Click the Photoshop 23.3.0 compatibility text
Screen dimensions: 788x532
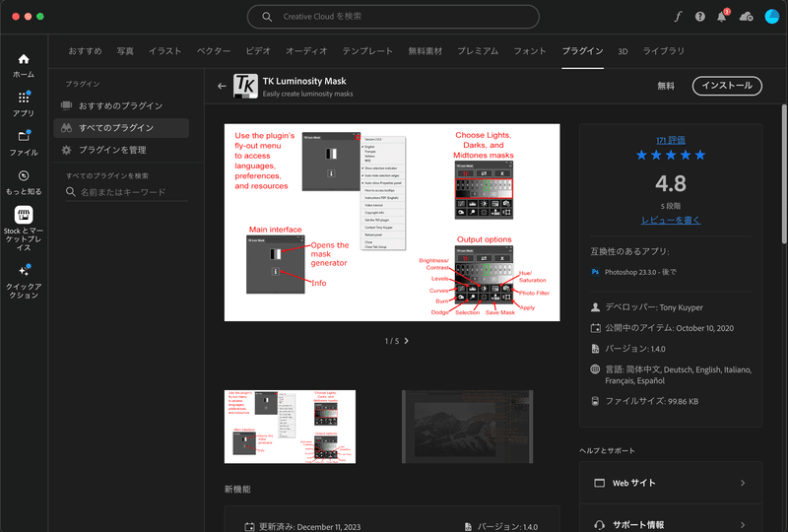[x=640, y=272]
